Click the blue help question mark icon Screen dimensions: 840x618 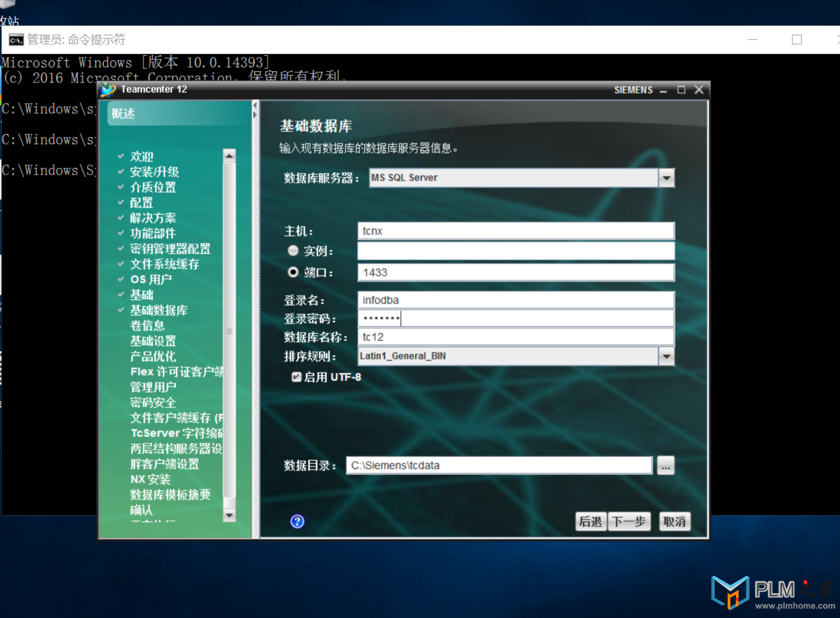click(297, 522)
